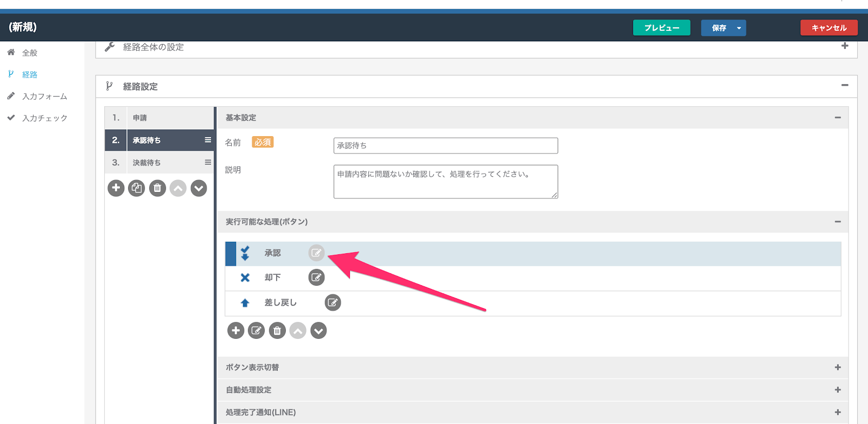This screenshot has width=868, height=424.
Task: Click the 必須 badge next to 名前
Action: pyautogui.click(x=263, y=142)
